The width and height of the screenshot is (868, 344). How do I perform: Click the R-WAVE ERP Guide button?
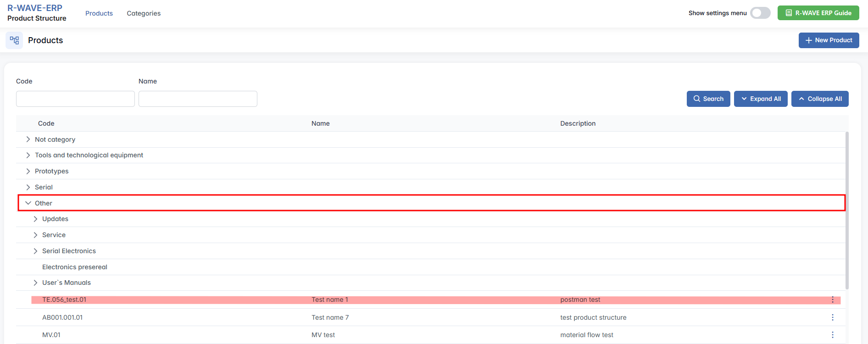818,13
